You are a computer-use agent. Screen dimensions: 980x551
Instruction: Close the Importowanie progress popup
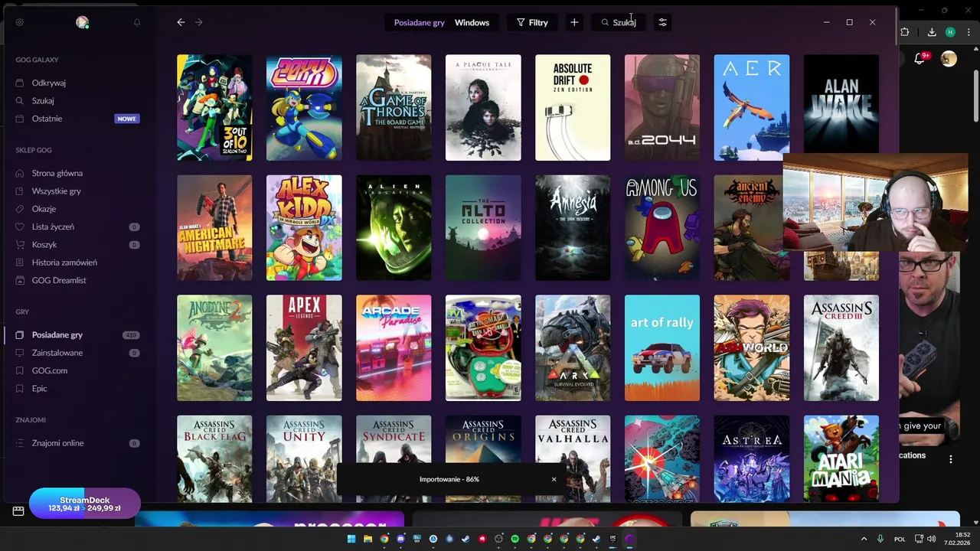[x=554, y=479]
